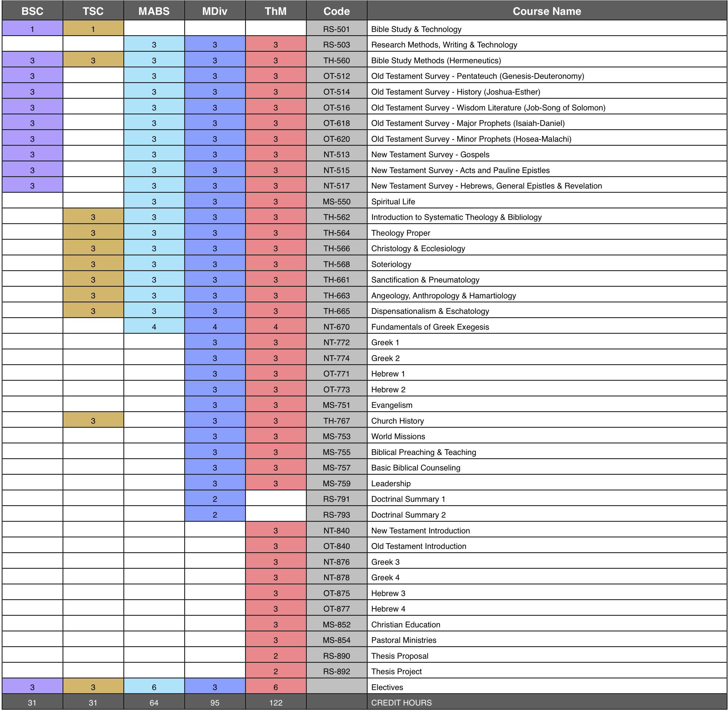This screenshot has width=728, height=711.
Task: Click Christology & Ecclesiology course name
Action: point(418,249)
